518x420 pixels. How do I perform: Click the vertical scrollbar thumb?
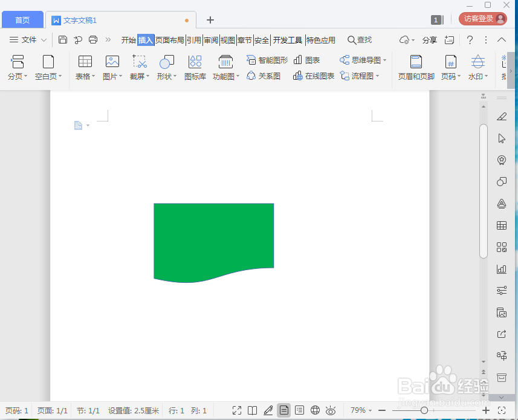tap(484, 191)
